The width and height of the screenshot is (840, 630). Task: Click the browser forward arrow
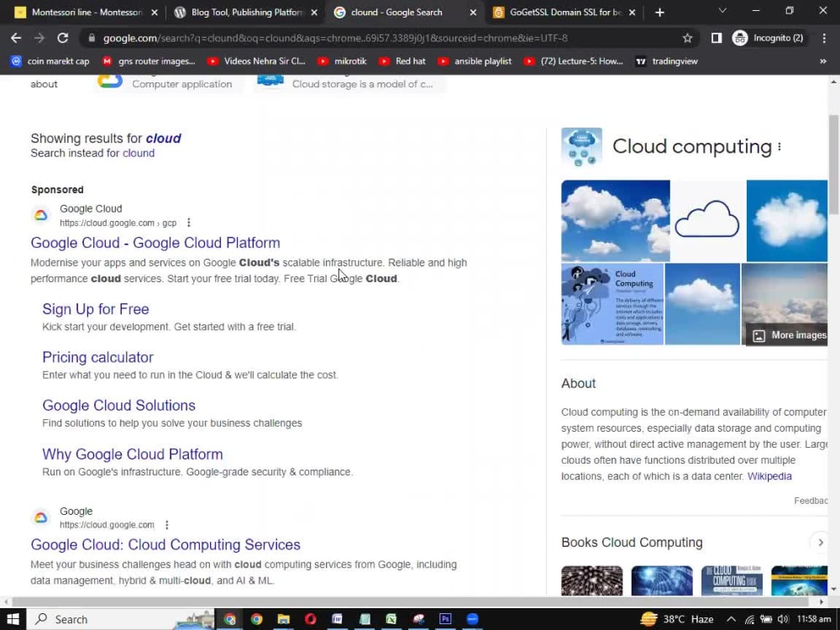[39, 38]
